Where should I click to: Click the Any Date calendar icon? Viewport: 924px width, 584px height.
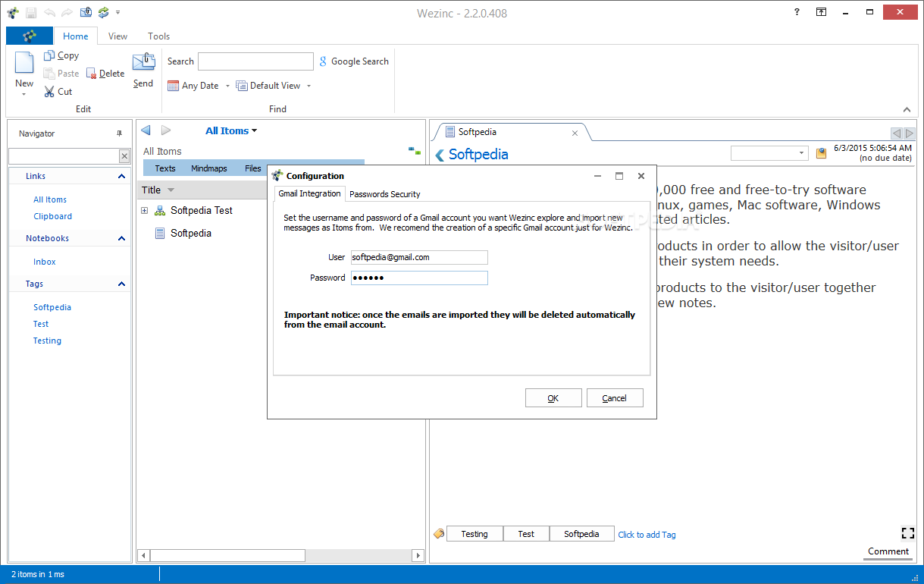(x=174, y=86)
